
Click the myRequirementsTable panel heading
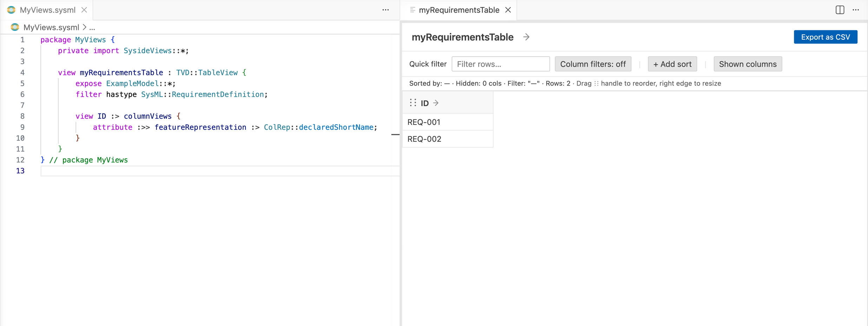[462, 37]
